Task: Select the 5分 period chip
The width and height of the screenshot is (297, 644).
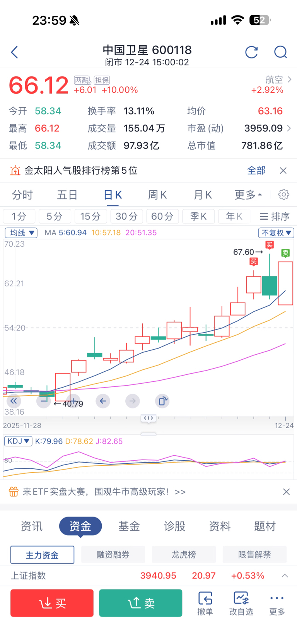Action: click(x=55, y=216)
